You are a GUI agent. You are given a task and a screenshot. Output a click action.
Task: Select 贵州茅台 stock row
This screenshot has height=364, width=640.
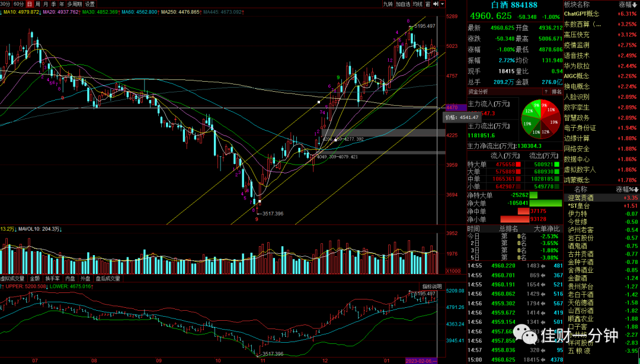(x=601, y=286)
